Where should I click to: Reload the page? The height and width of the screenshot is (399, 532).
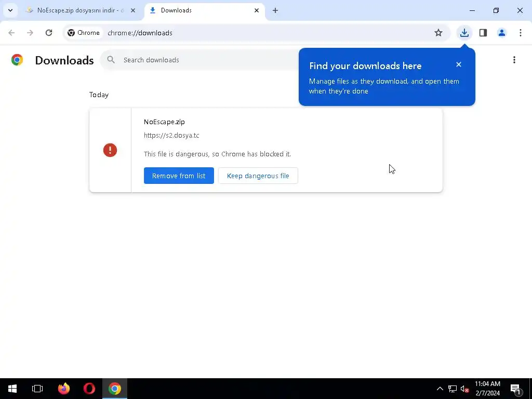pyautogui.click(x=49, y=33)
